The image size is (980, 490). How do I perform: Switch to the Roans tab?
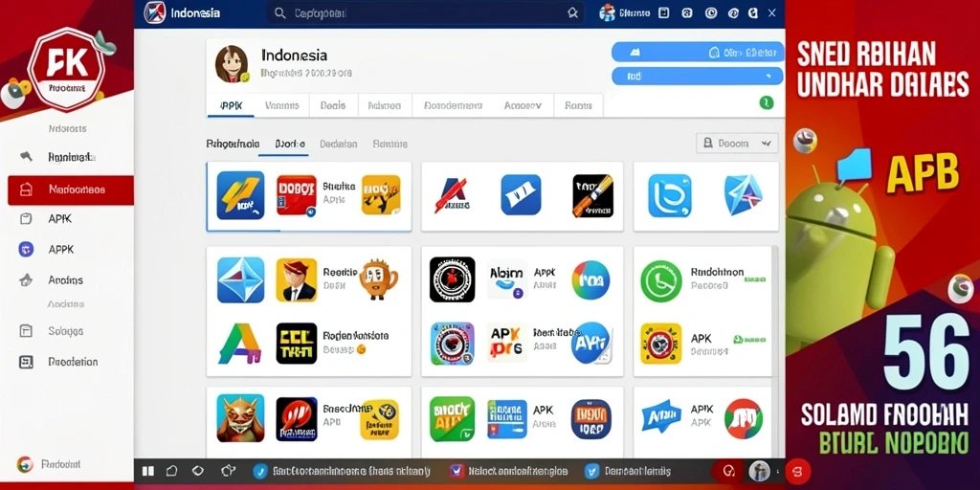pyautogui.click(x=578, y=105)
